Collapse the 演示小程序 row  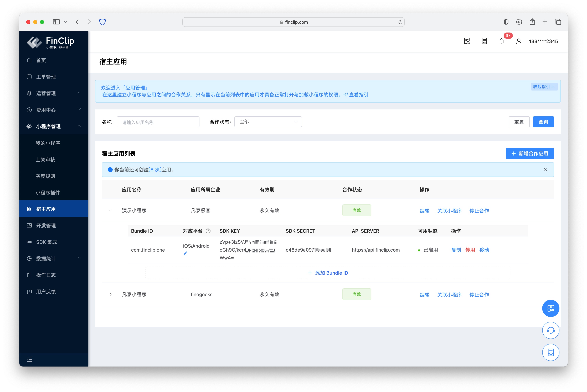point(110,210)
